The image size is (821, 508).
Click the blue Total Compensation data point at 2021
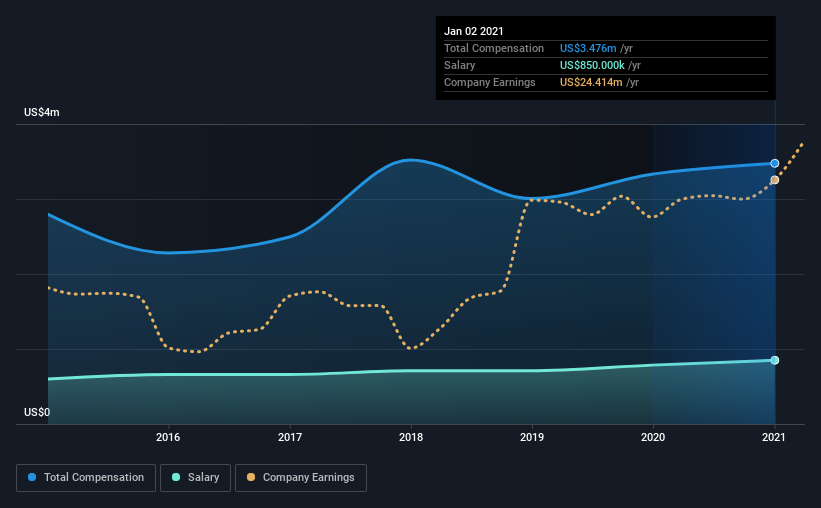774,163
